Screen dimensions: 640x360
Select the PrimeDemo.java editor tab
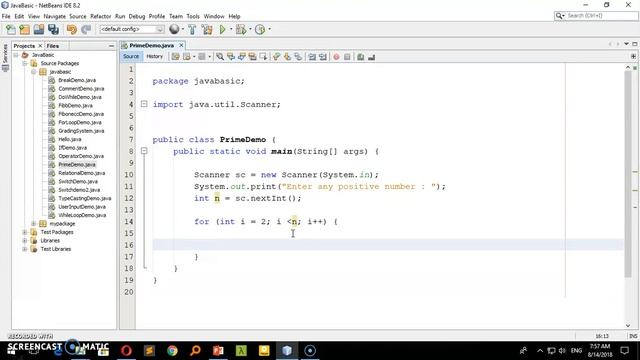151,46
